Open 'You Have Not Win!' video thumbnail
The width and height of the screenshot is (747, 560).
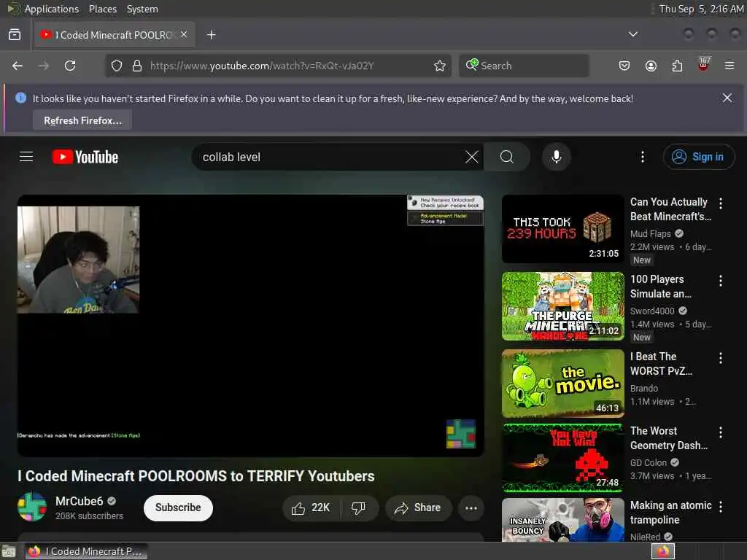pyautogui.click(x=562, y=458)
